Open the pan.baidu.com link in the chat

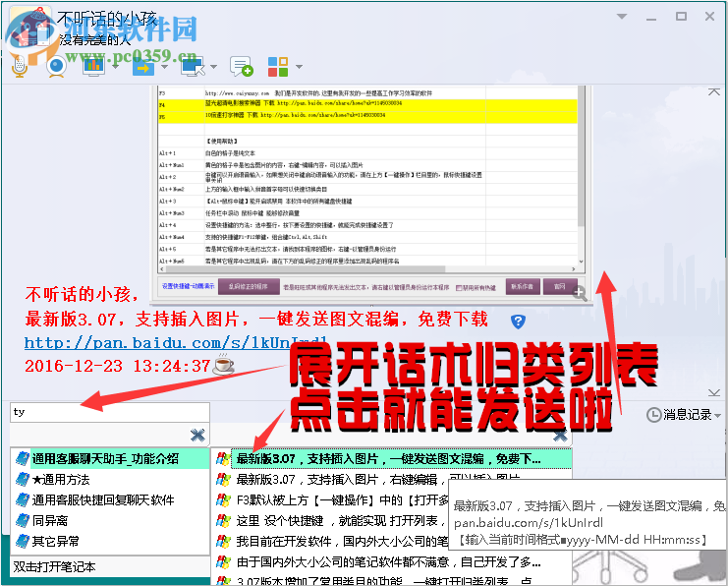[x=176, y=342]
